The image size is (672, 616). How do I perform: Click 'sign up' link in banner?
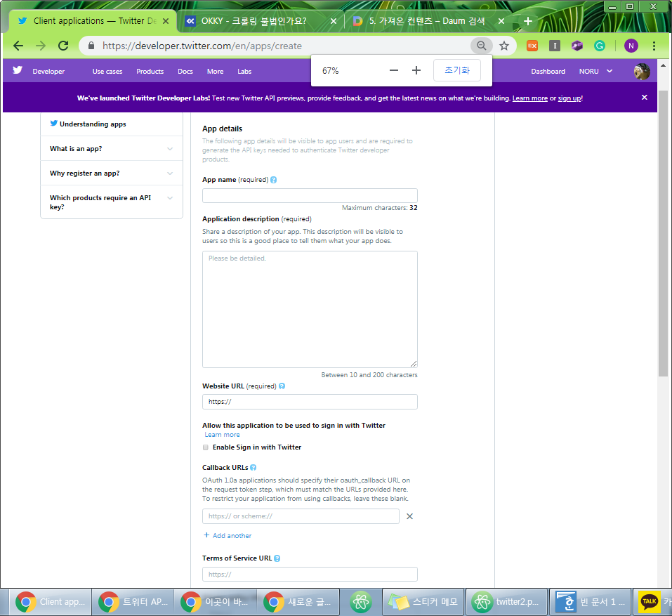(x=569, y=98)
